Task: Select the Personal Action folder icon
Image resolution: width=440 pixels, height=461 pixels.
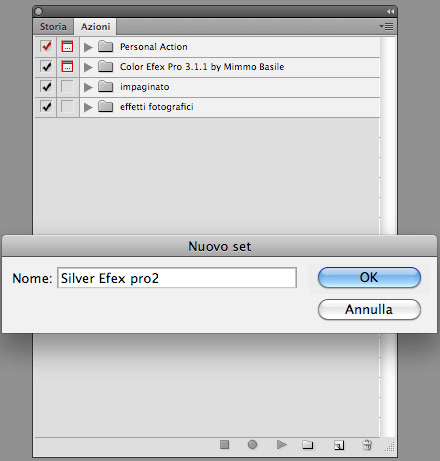Action: tap(106, 47)
